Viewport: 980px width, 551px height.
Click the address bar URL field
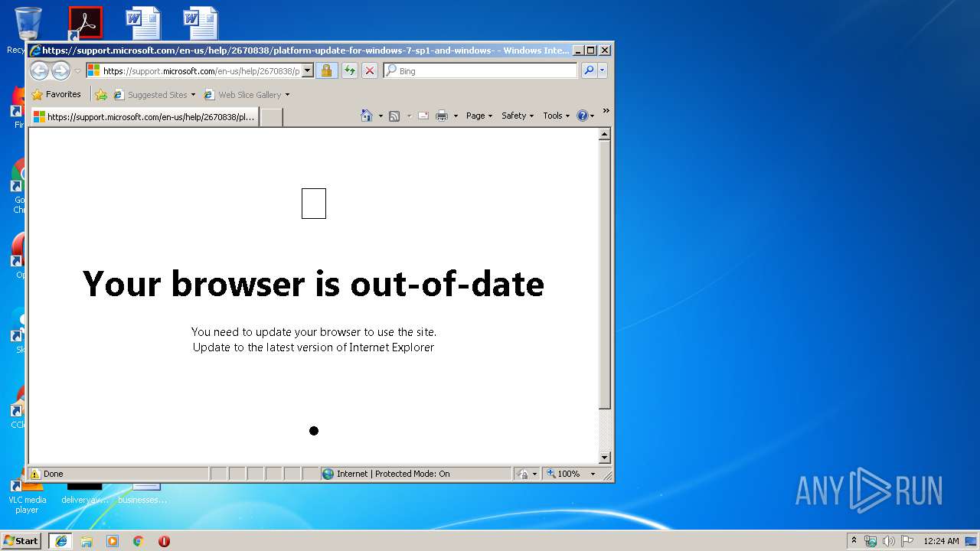194,70
